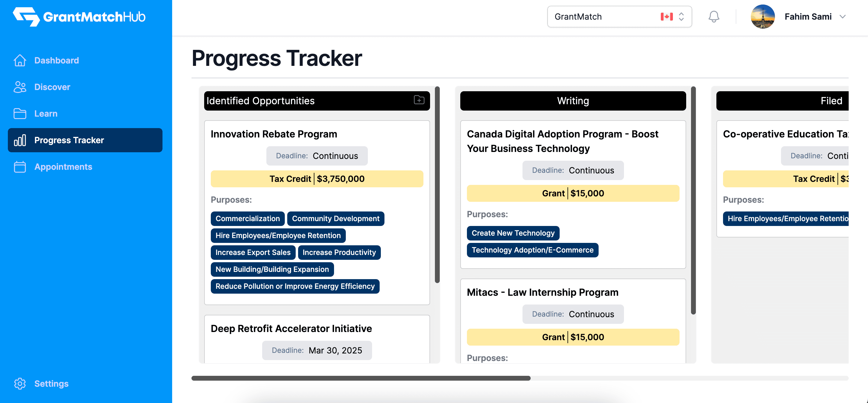Image resolution: width=868 pixels, height=403 pixels.
Task: Click the Appointments calendar icon
Action: pyautogui.click(x=20, y=167)
